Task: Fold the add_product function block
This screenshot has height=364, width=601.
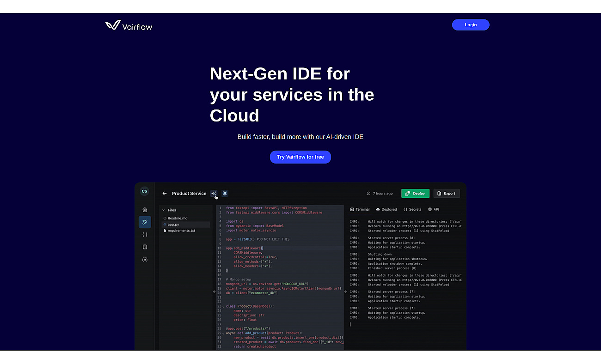Action: pyautogui.click(x=223, y=333)
